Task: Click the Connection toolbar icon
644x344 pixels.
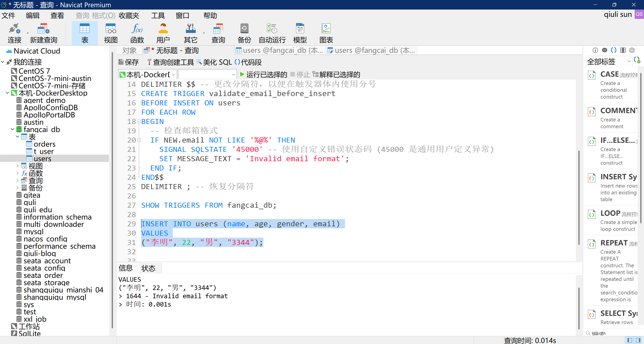Action: point(14,33)
